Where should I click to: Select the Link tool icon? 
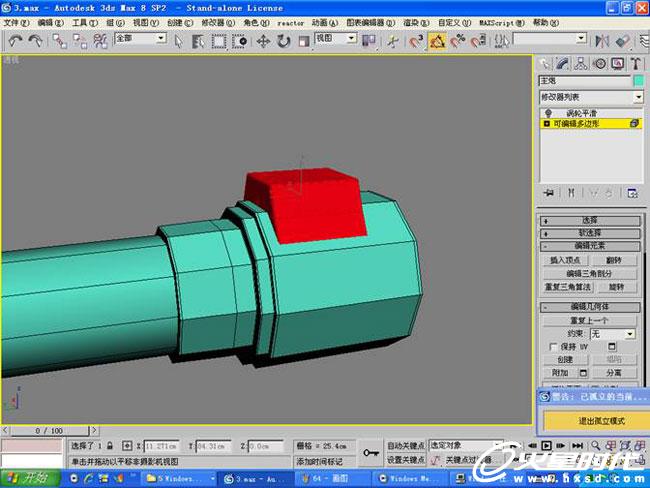60,41
